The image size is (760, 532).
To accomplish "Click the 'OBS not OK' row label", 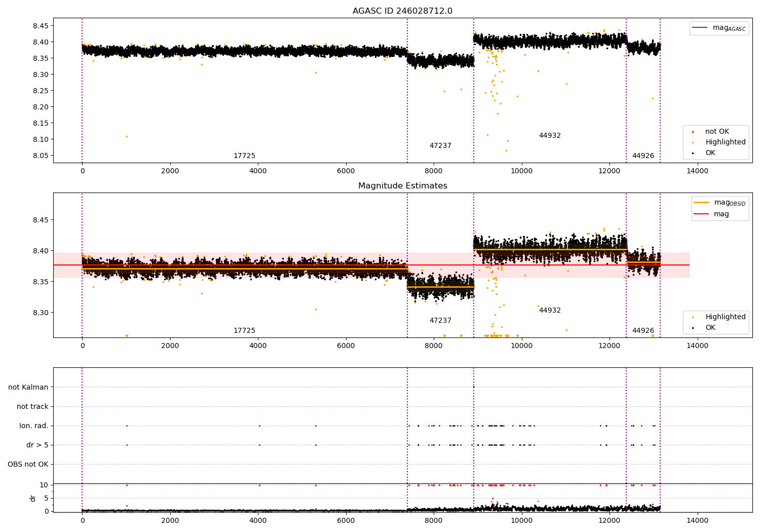I will [28, 465].
